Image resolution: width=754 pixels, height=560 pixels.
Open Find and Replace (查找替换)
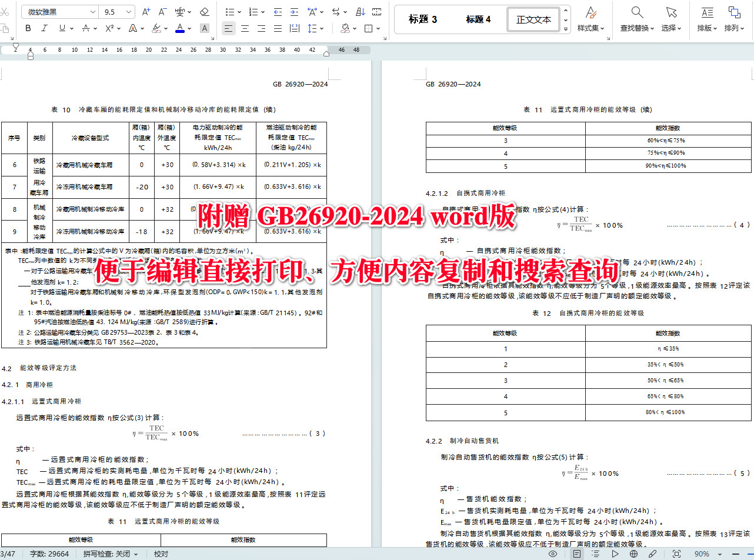tap(636, 19)
